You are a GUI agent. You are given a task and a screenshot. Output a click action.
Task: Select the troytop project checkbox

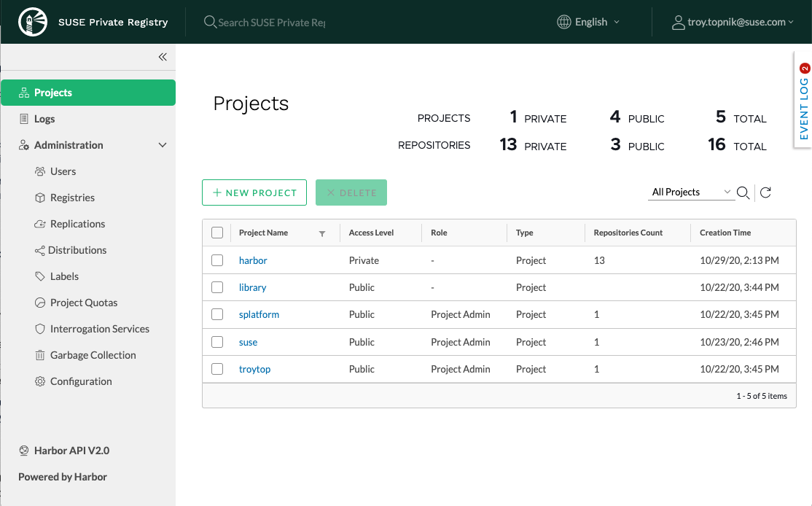click(217, 369)
